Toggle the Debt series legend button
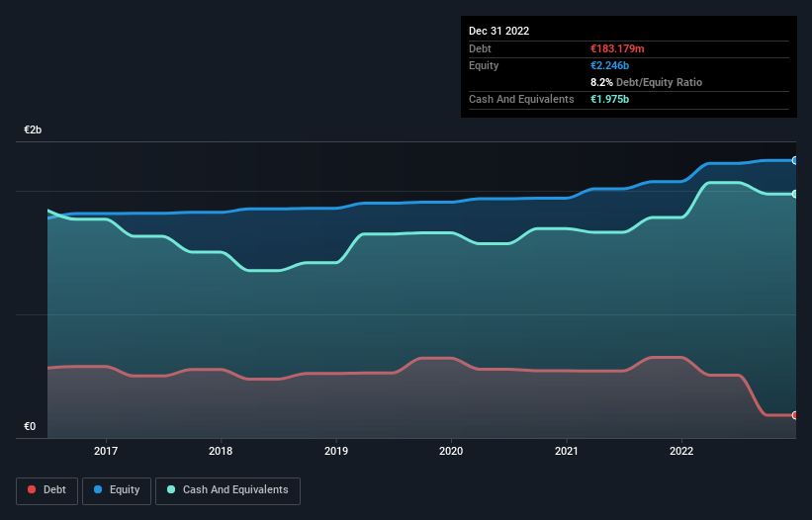Image resolution: width=812 pixels, height=520 pixels. click(x=47, y=490)
